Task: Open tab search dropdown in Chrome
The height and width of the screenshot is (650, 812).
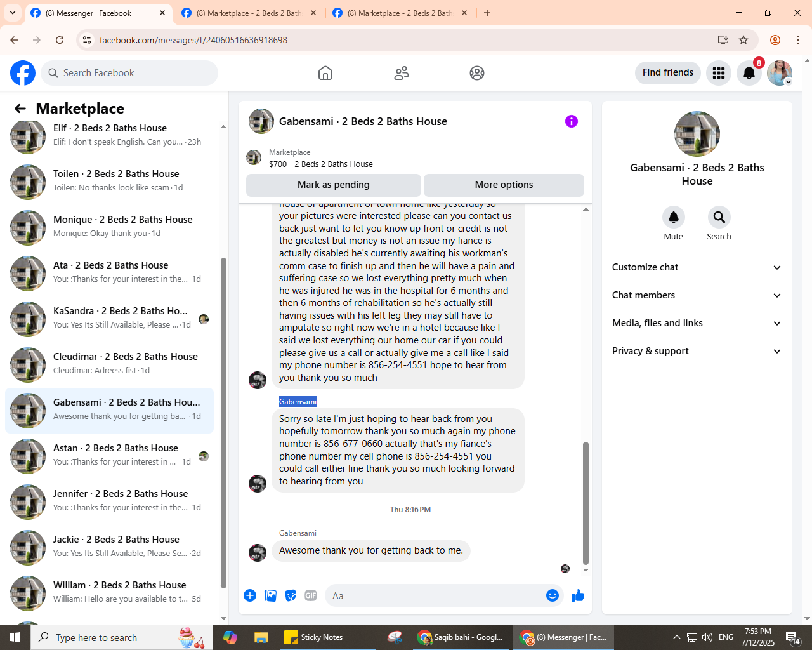Action: click(13, 13)
